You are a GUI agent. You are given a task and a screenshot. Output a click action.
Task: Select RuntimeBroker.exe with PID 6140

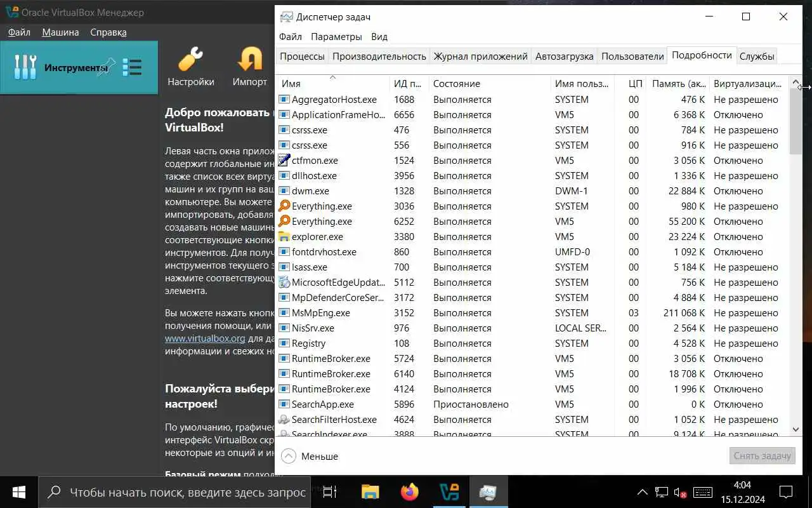click(532, 373)
